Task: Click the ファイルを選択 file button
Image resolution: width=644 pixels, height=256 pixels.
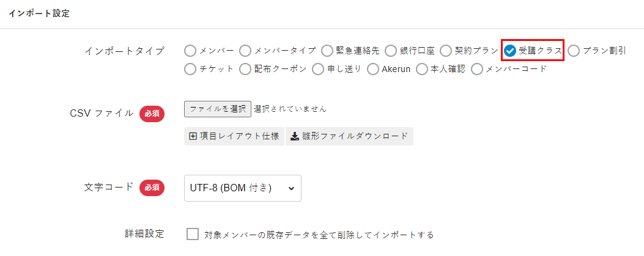Action: tap(217, 109)
